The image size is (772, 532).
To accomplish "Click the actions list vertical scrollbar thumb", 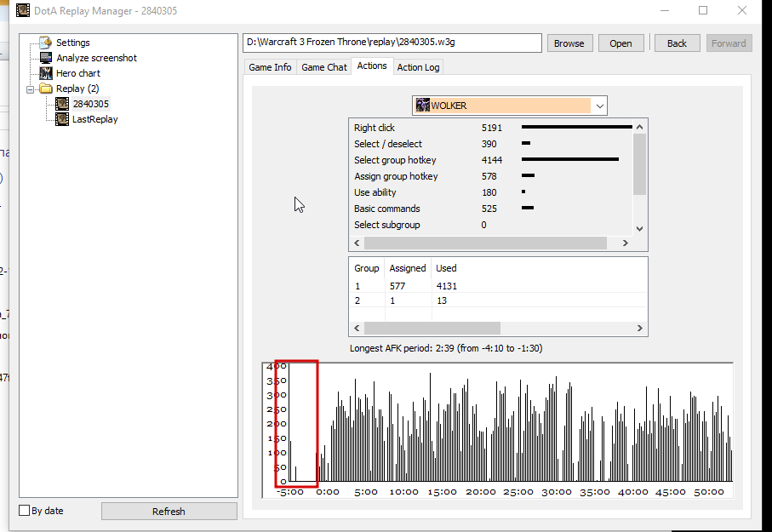I will tap(639, 164).
